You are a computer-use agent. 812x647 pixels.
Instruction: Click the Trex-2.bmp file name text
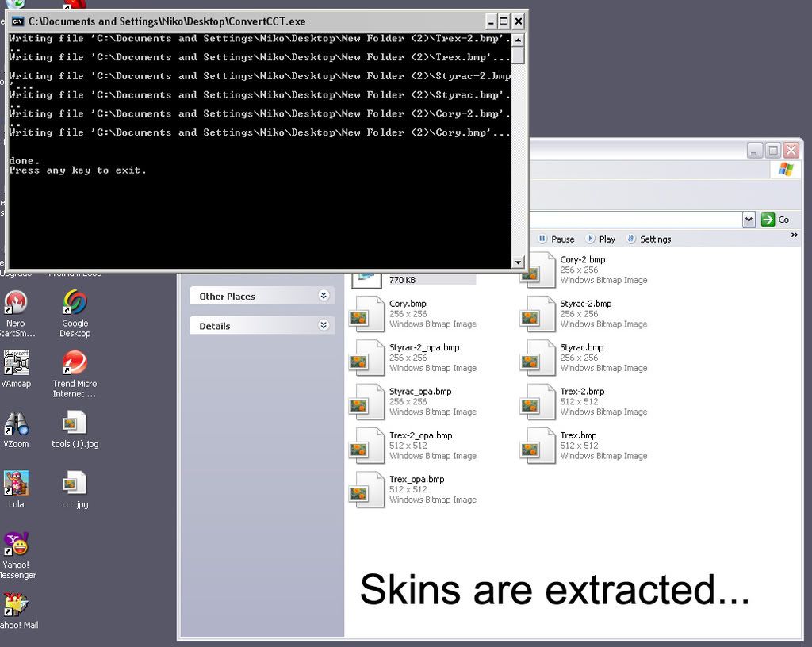pos(582,392)
